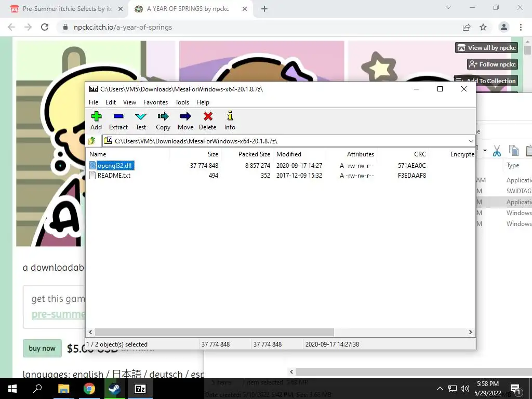Open the View menu

tap(129, 102)
